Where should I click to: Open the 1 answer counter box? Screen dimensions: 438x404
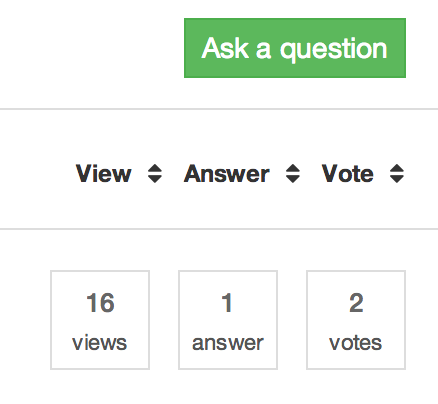pyautogui.click(x=228, y=320)
